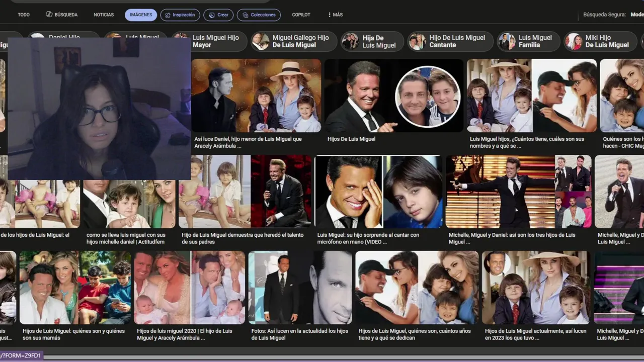Click the Búsqueda tab chat icon

coord(49,15)
